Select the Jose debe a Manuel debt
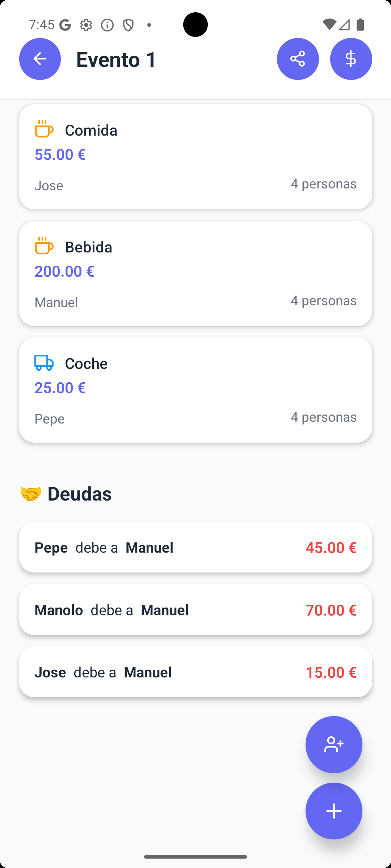391x868 pixels. click(195, 672)
